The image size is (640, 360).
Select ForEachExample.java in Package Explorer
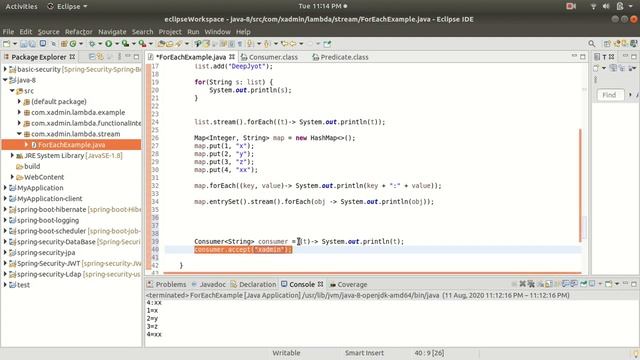71,144
